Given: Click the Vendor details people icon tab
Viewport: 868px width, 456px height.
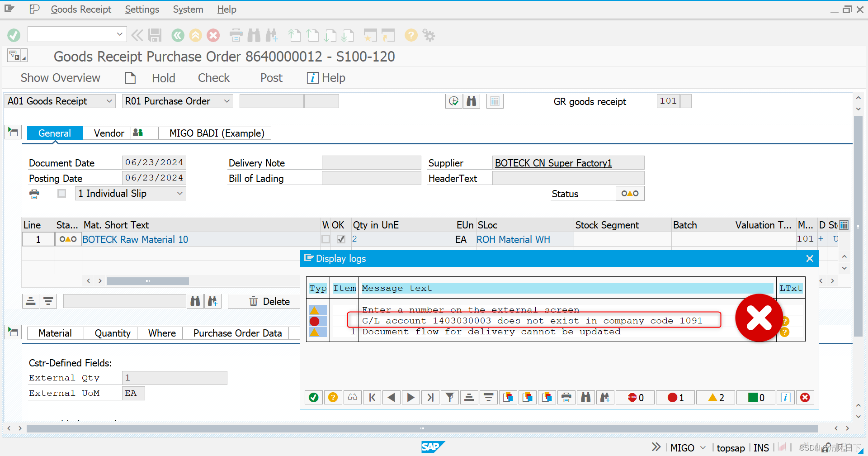Looking at the screenshot, I should pyautogui.click(x=138, y=133).
